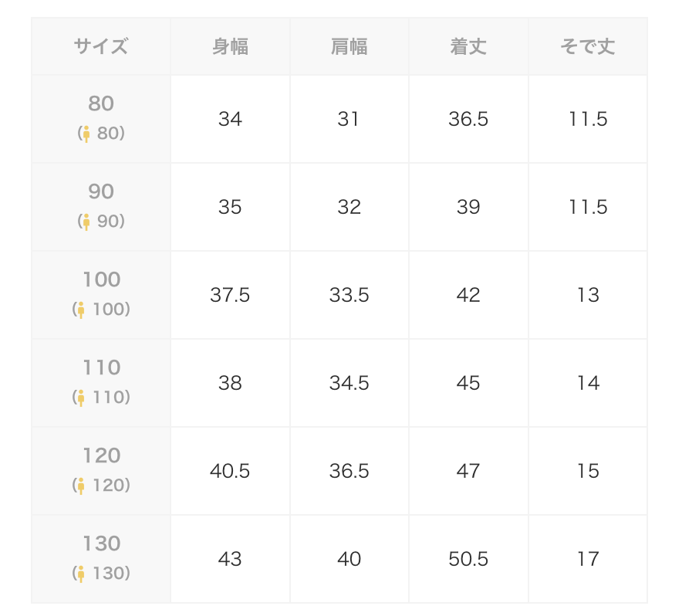This screenshot has width=682, height=616.
Task: Select the 肩幅 column header
Action: [349, 46]
